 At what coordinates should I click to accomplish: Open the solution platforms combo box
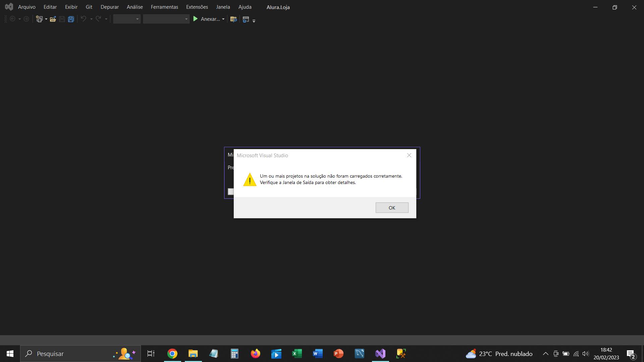166,19
